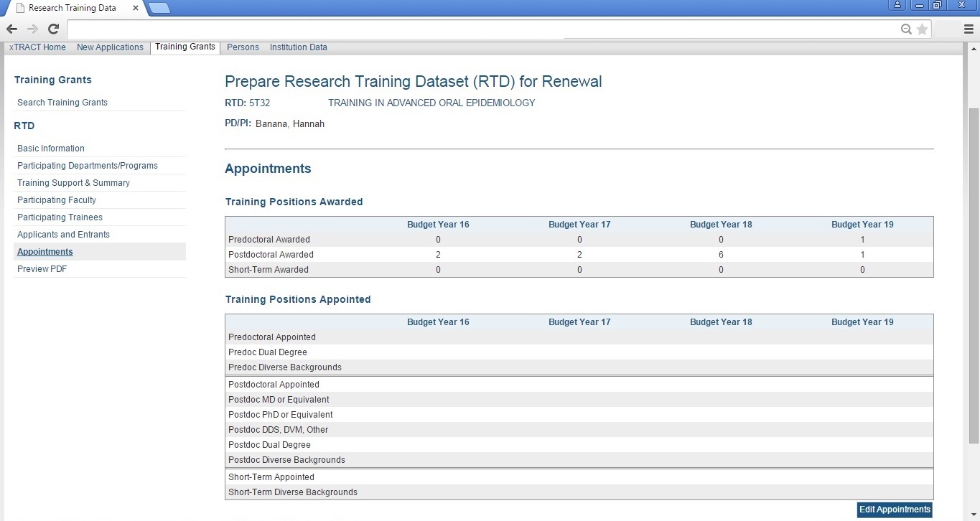Image resolution: width=980 pixels, height=521 pixels.
Task: Go to xTRACT Home
Action: (37, 47)
